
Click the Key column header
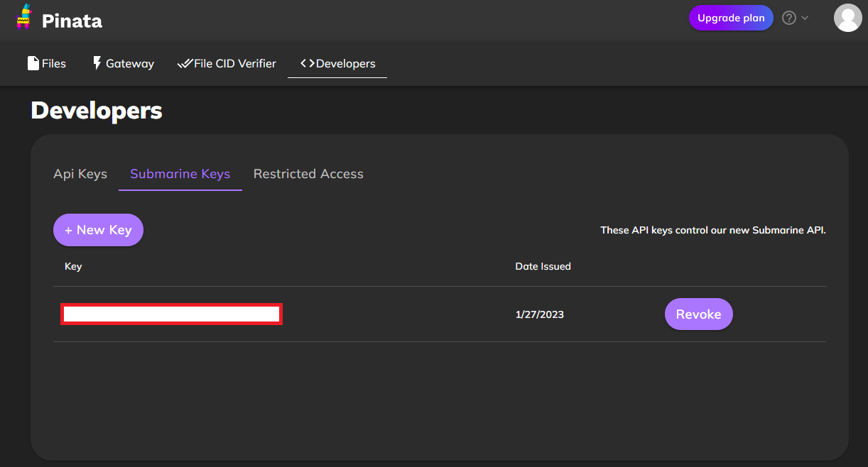click(73, 267)
